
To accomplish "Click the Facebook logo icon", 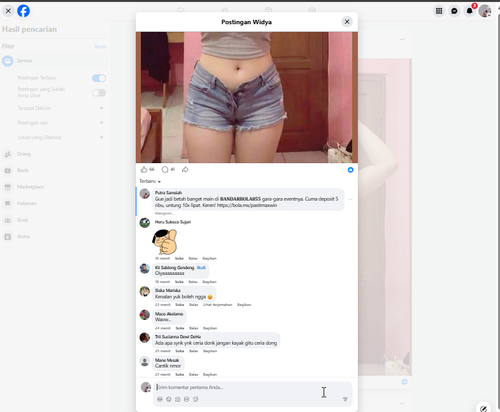I will (23, 11).
